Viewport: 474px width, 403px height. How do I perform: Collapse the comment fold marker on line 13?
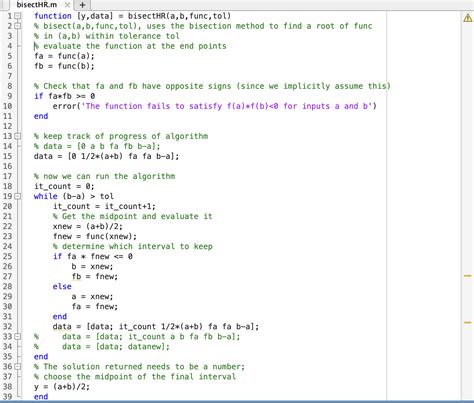17,136
